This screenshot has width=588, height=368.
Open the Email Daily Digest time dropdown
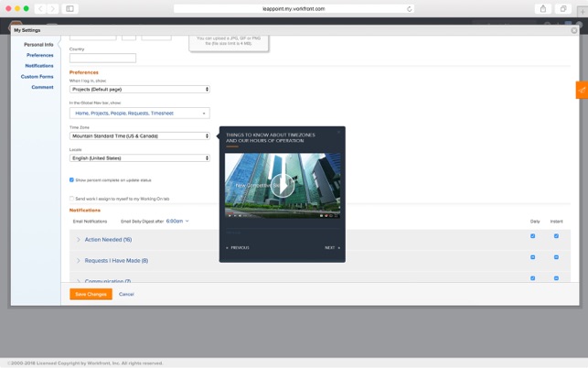point(177,221)
